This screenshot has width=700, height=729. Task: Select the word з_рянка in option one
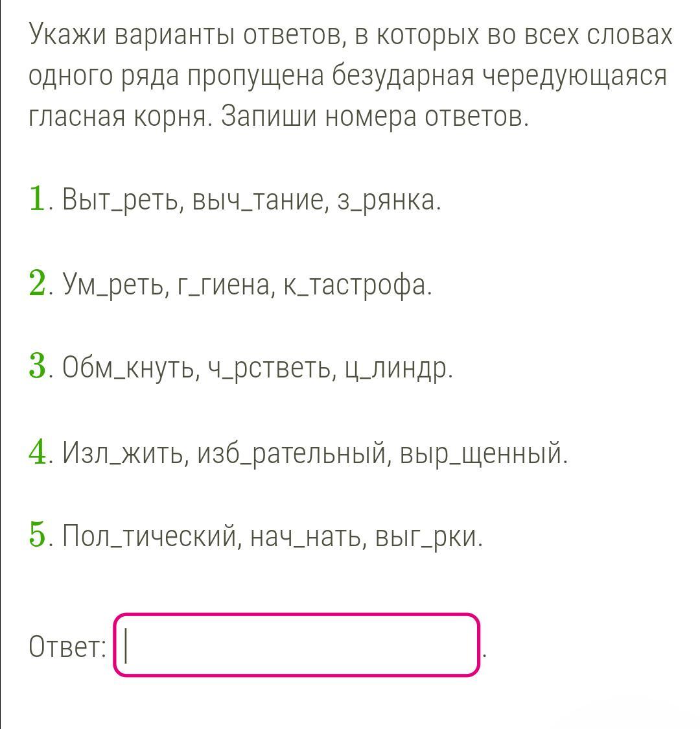coord(386,200)
